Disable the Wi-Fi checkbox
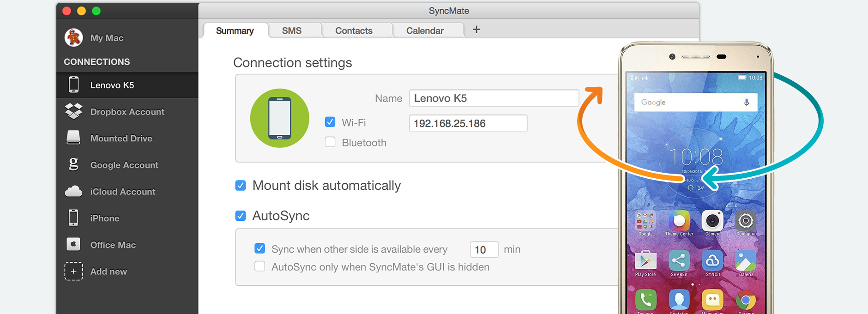Viewport: 868px width, 314px height. click(x=330, y=122)
